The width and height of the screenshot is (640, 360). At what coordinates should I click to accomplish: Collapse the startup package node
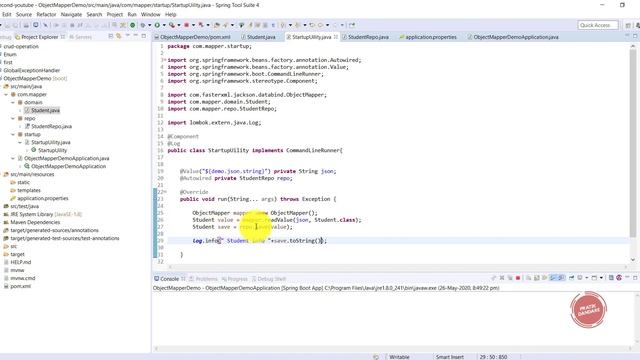(x=13, y=134)
